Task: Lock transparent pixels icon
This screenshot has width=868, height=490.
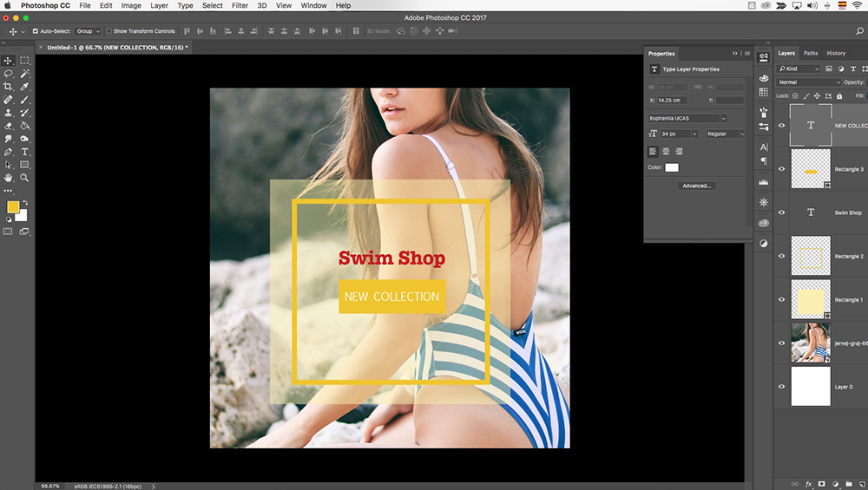Action: 795,95
